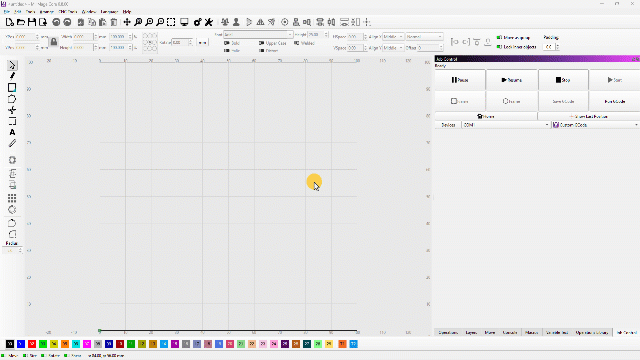This screenshot has width=640, height=360.
Task: Click the dashed-rectangle frame selection icon
Action: click(x=171, y=22)
